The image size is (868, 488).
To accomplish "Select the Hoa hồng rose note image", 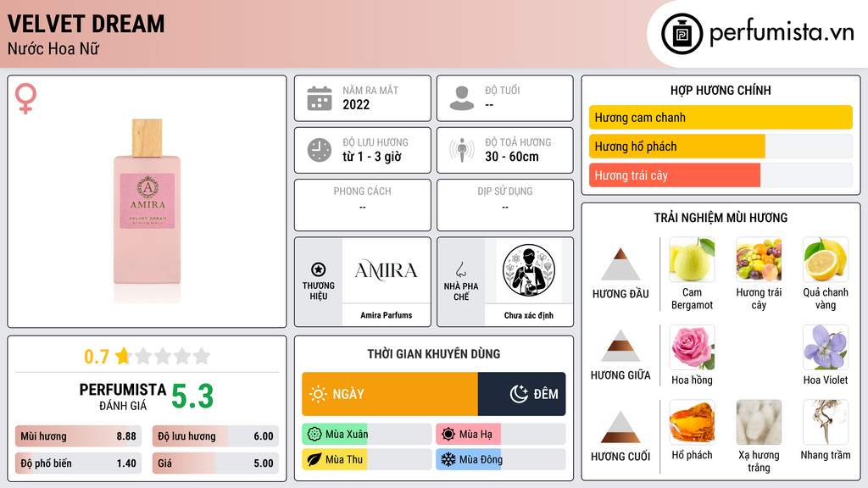I will 692,347.
